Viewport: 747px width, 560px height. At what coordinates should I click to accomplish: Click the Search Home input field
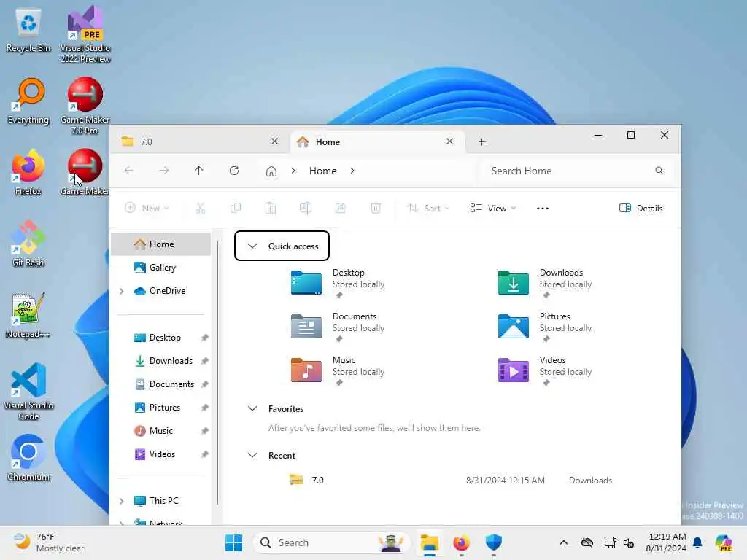578,171
